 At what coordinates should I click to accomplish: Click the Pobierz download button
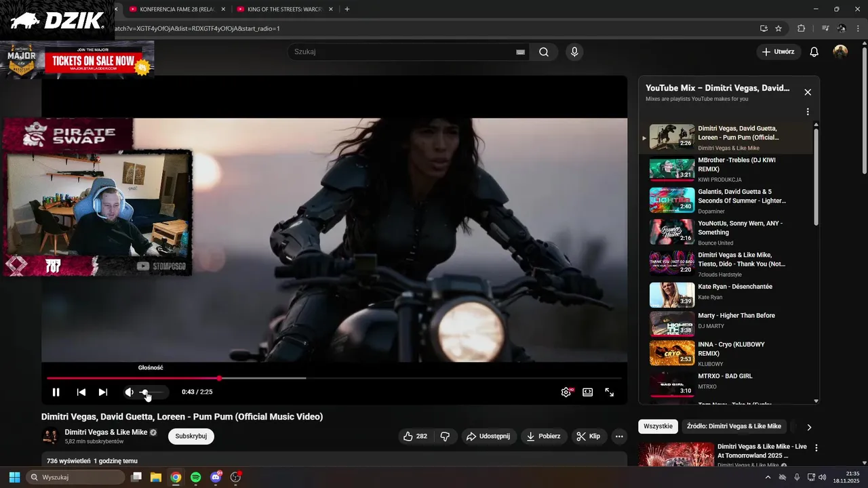point(544,436)
